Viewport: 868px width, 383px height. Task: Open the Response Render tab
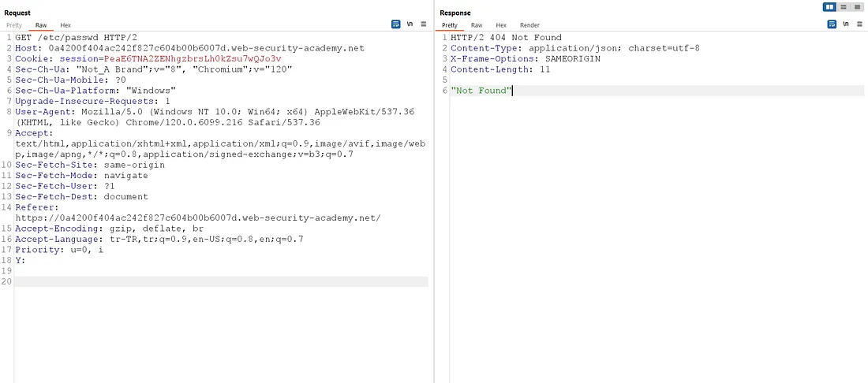(529, 25)
